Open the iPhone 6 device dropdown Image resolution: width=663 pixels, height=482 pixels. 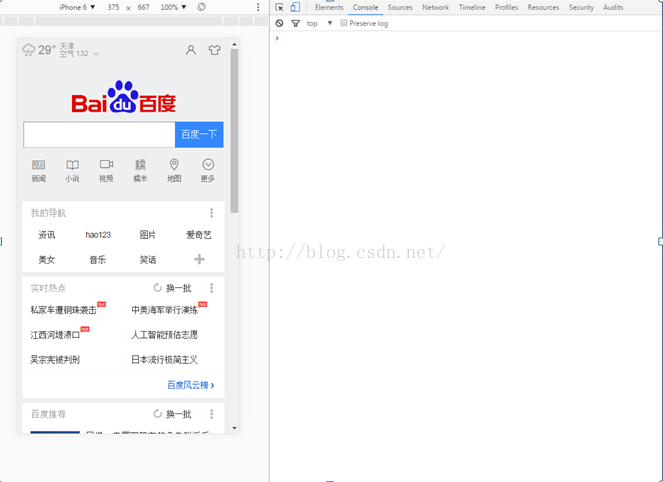[77, 7]
